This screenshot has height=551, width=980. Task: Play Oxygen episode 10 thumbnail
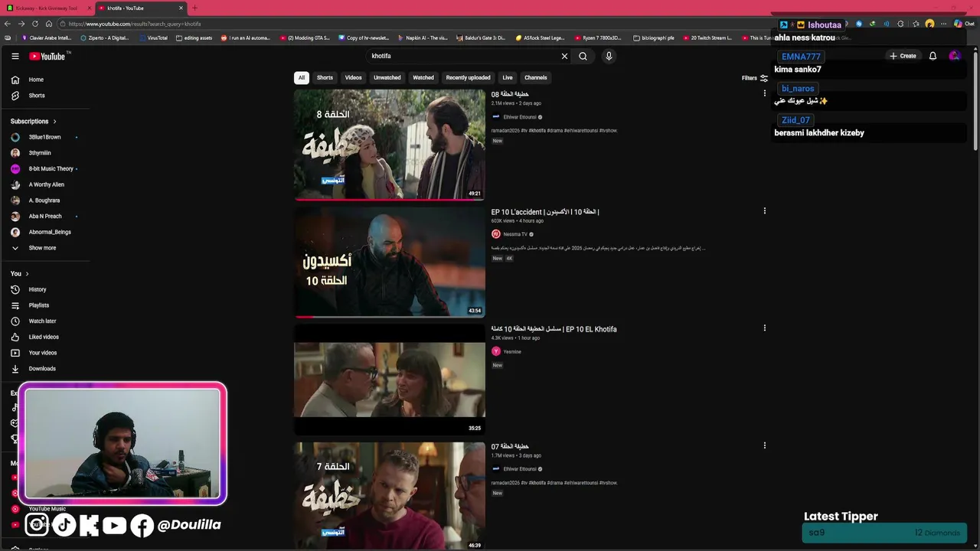point(389,262)
